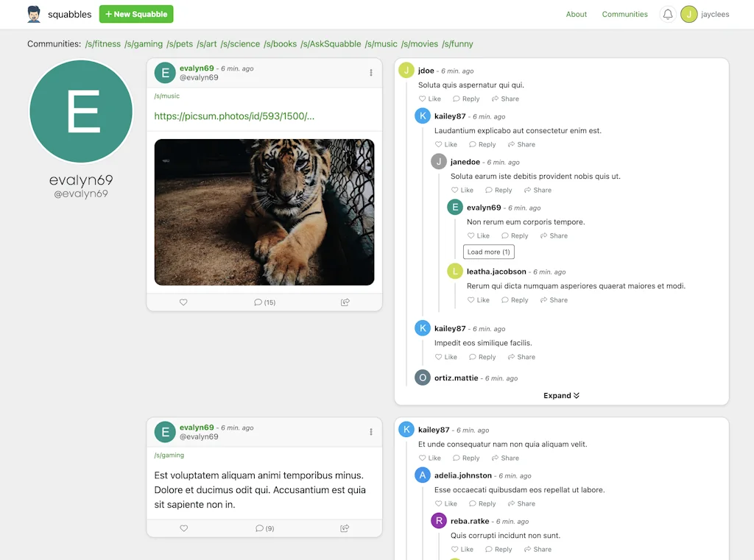Like jdoe's comment

[x=430, y=99]
